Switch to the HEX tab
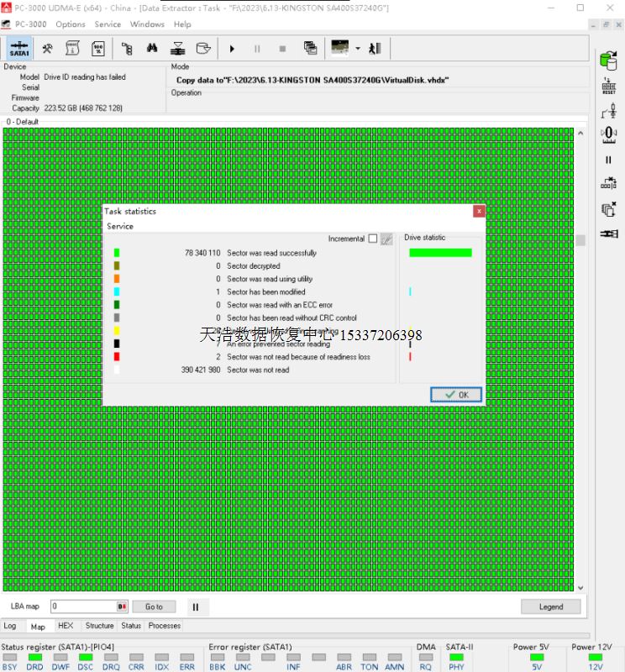The image size is (625, 672). point(66,626)
